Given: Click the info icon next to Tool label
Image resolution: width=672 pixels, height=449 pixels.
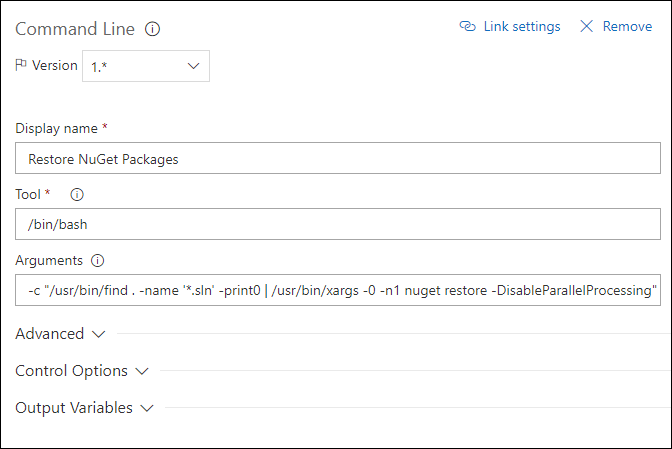Looking at the screenshot, I should [77, 195].
